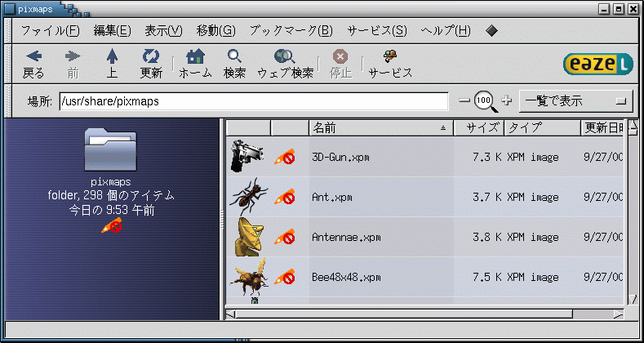
Task: Click the /usr/share/pixmaps location field
Action: point(253,101)
